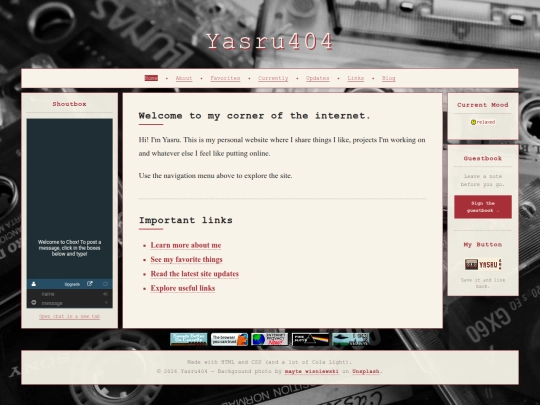Image resolution: width=540 pixels, height=405 pixels.
Task: Click the 'Sounds Better On Cassette' badge
Action: pos(189,339)
